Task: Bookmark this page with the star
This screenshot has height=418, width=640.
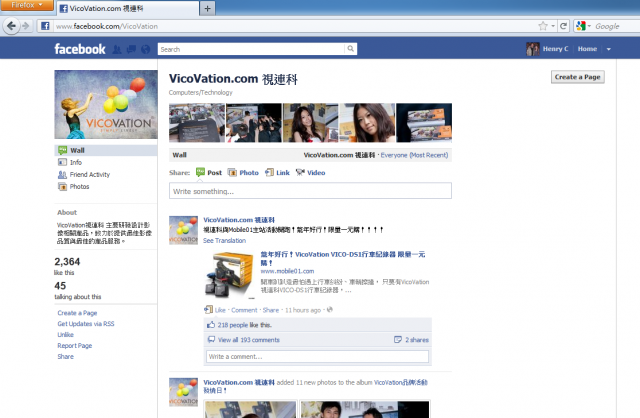Action: 542,26
